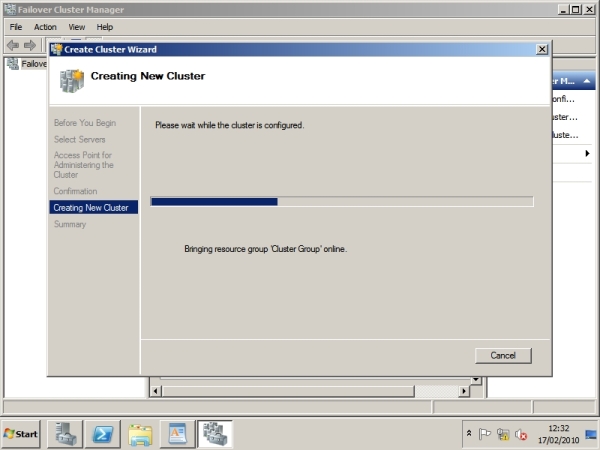Show hidden tray icons arrow
This screenshot has height=450, width=600.
click(469, 434)
